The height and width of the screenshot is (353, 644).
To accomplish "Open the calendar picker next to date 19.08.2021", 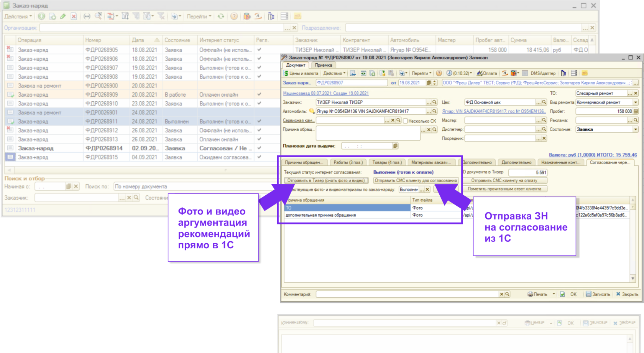I will pos(429,83).
